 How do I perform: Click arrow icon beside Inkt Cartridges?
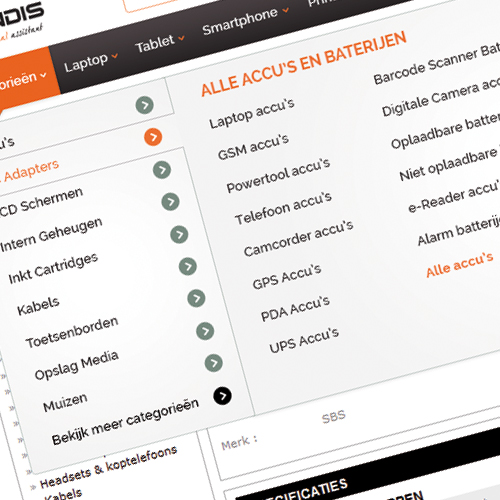[x=179, y=234]
